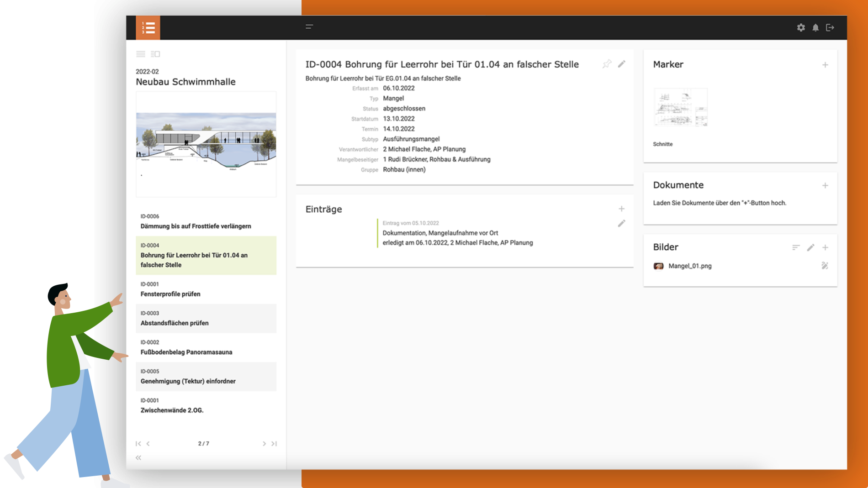Edit the Bilder section with pencil
The width and height of the screenshot is (868, 488).
pyautogui.click(x=810, y=247)
